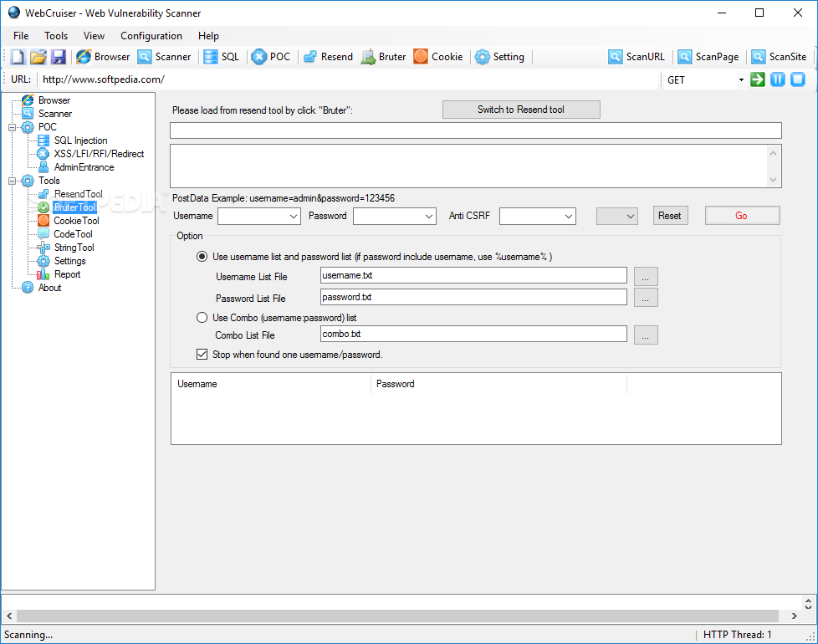Open the GET method dropdown
This screenshot has height=644, width=818.
point(741,79)
